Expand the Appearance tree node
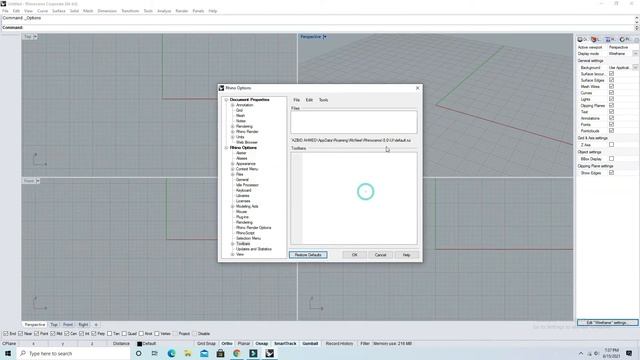The width and height of the screenshot is (640, 360). click(x=233, y=164)
